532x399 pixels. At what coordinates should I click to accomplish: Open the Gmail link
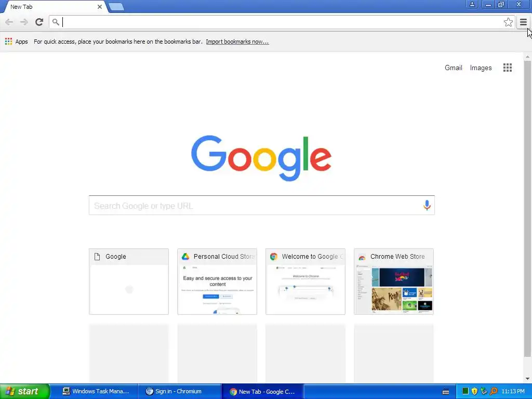(453, 68)
